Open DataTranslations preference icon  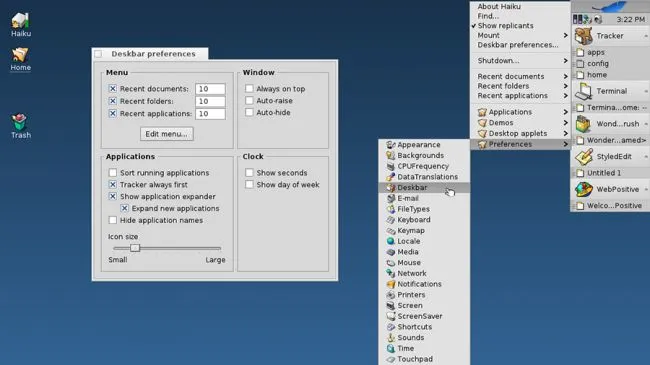coord(390,177)
